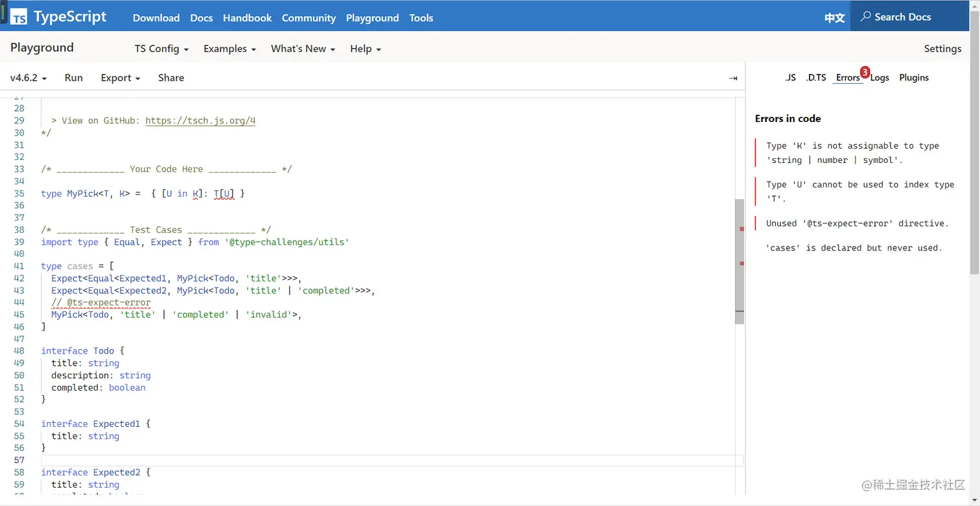Click line number 44 in the gutter
This screenshot has width=980, height=506.
19,302
